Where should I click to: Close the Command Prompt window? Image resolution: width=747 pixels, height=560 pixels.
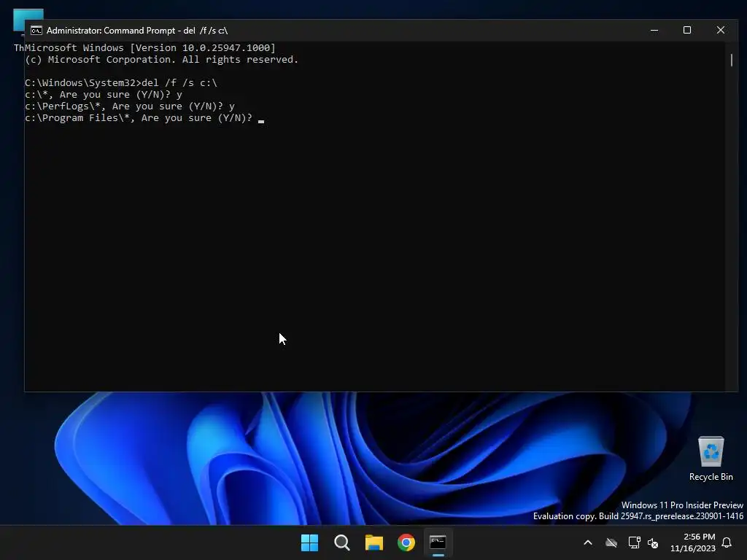coord(721,30)
